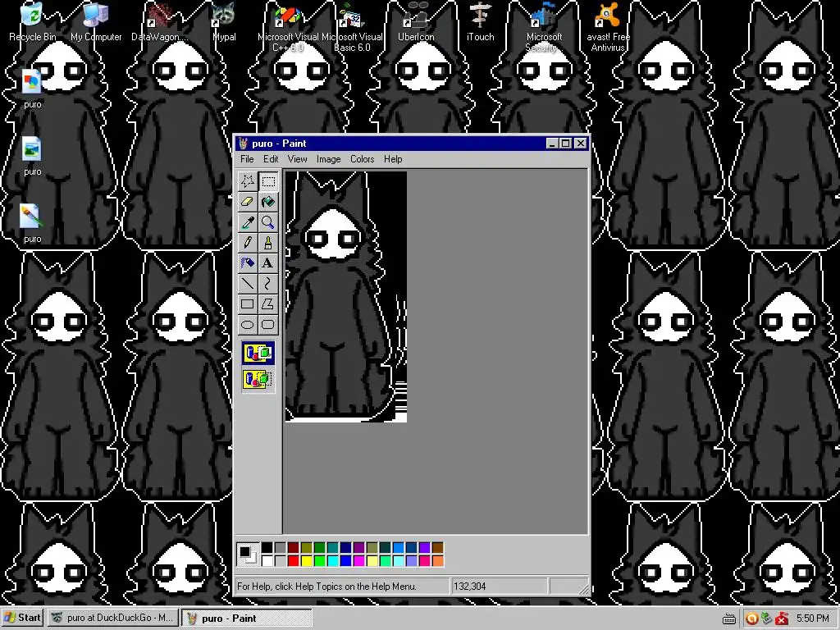Select the puro landscape picture file icon
The image size is (840, 630).
[x=32, y=157]
